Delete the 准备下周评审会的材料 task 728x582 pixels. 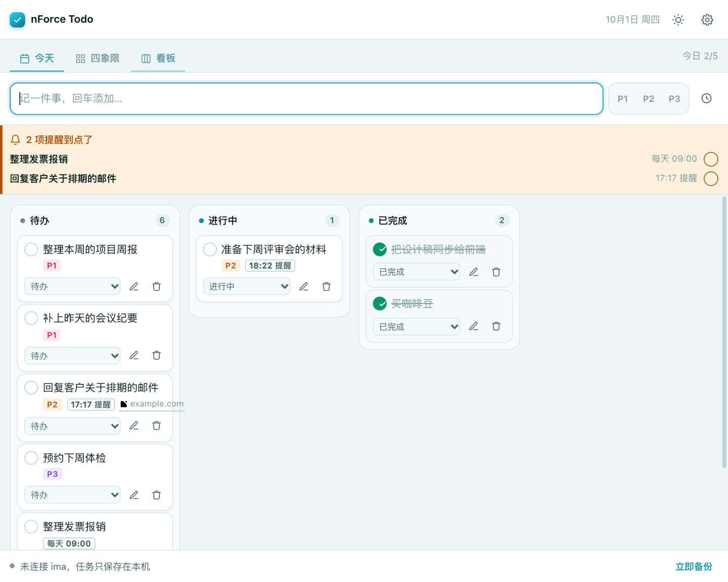coord(327,286)
